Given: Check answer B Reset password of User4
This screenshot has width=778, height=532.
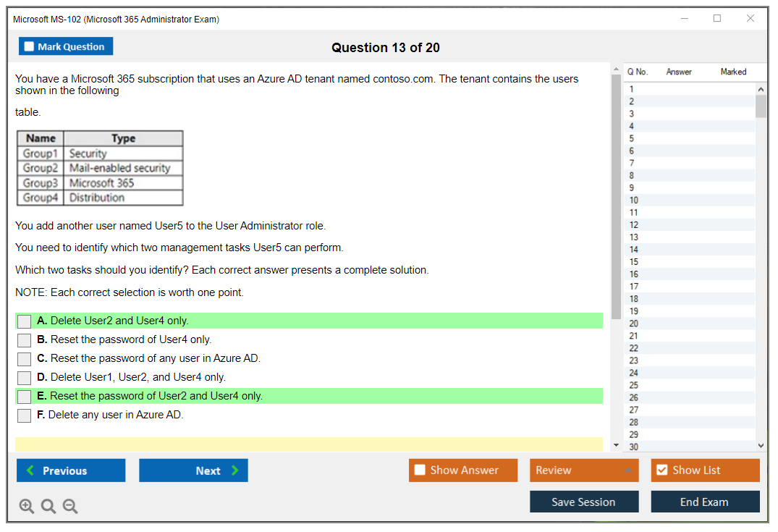Looking at the screenshot, I should point(25,340).
